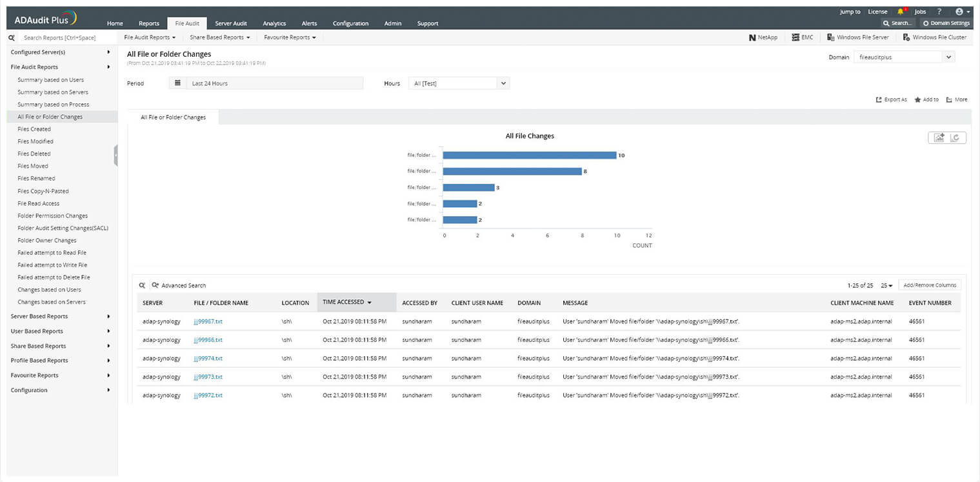980x482 pixels.
Task: Select the chart type change icon above the graph
Action: pos(939,137)
